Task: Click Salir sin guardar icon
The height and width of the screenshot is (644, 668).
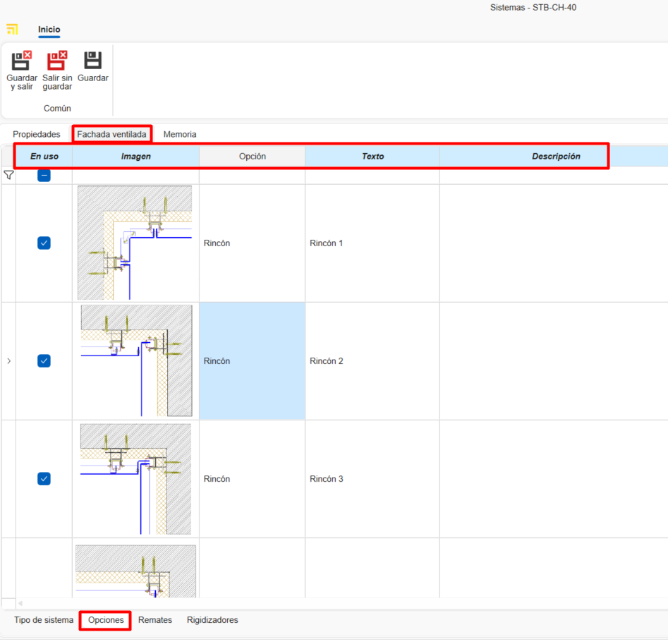Action: (57, 61)
